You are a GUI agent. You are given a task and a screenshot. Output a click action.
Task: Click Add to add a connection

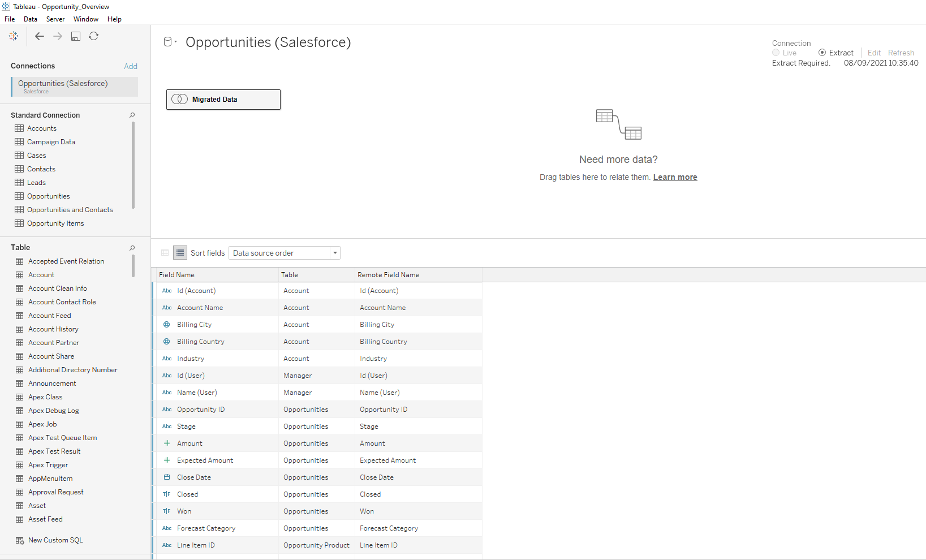tap(131, 66)
